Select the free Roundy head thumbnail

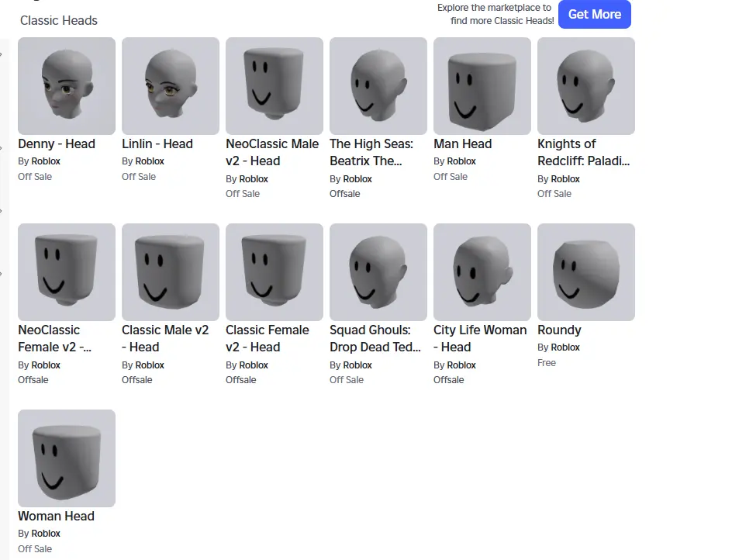(586, 271)
